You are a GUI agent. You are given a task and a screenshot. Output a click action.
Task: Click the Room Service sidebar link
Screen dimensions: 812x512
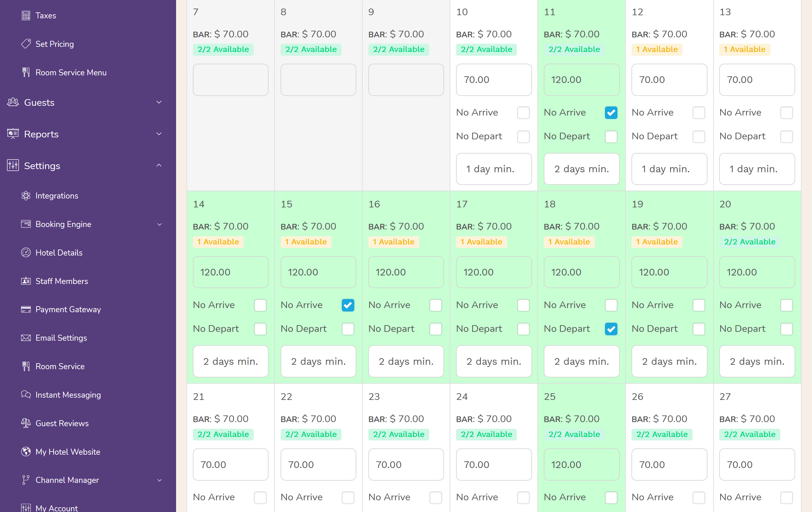[60, 366]
